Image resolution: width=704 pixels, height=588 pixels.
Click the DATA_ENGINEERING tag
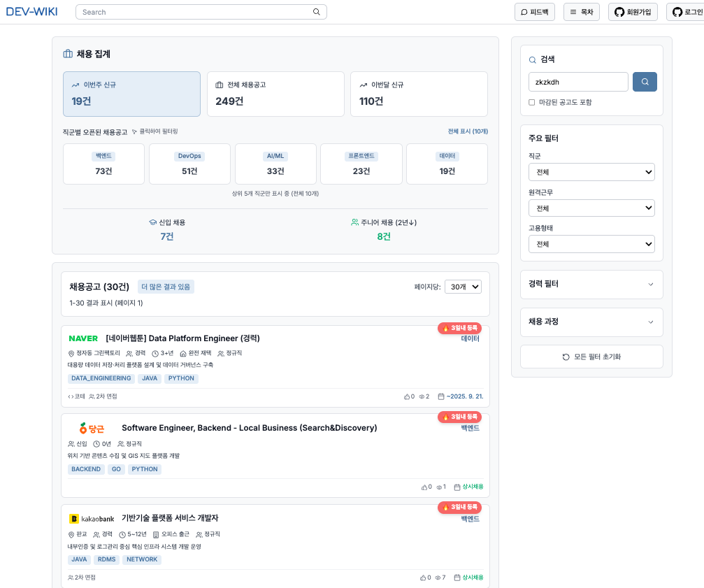coord(101,378)
